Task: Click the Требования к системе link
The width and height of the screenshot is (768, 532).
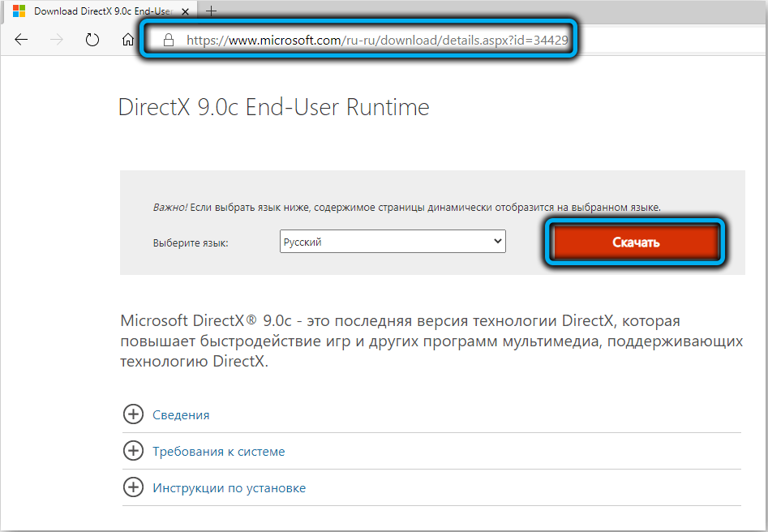Action: point(218,451)
